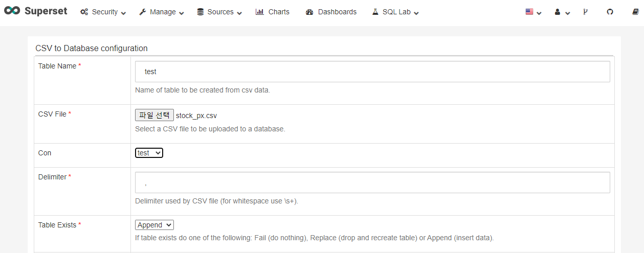Open the SQL Lab menu
Image resolution: width=644 pixels, height=253 pixels.
pos(395,12)
